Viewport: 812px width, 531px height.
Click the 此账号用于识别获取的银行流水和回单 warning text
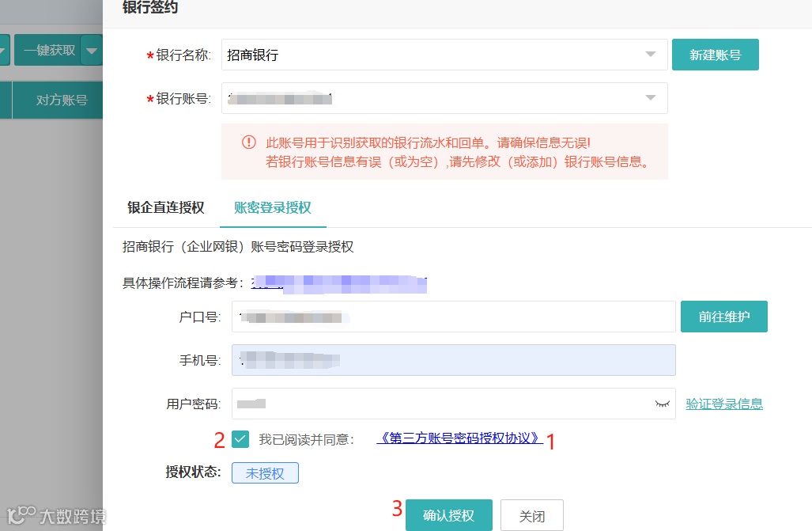pos(428,142)
